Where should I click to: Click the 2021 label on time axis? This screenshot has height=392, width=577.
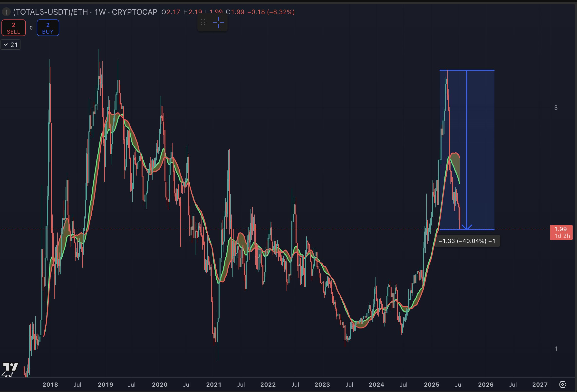click(x=214, y=384)
